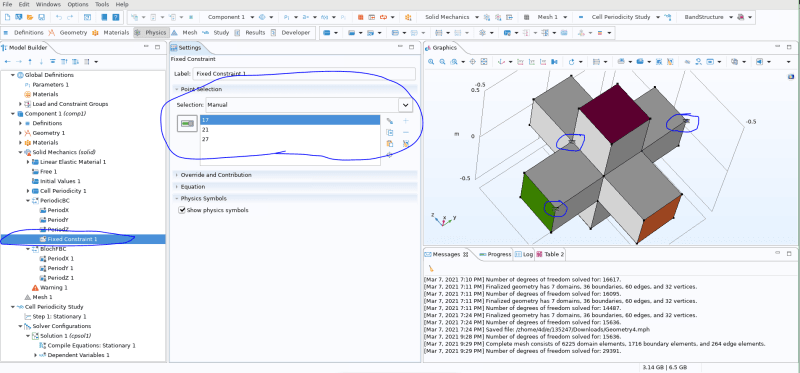800x373 pixels.
Task: Click the Paste Selection clipboard icon
Action: (390, 143)
